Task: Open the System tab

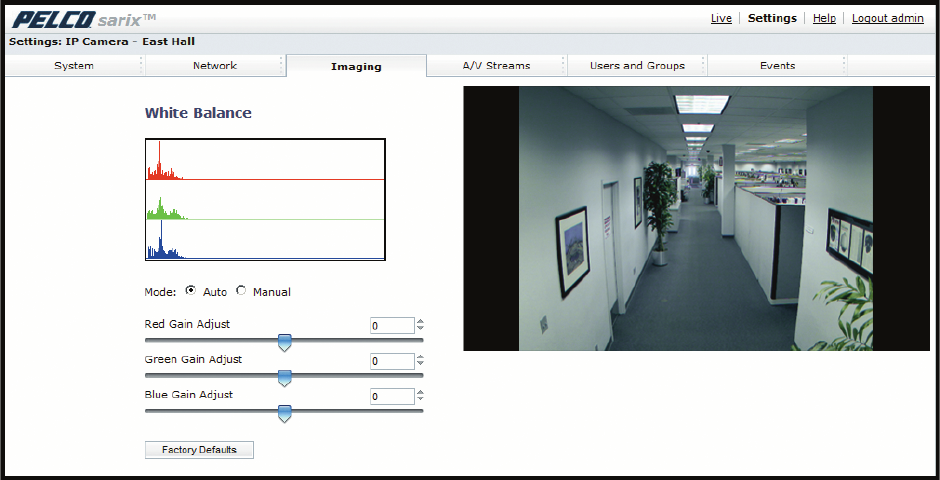Action: 74,66
